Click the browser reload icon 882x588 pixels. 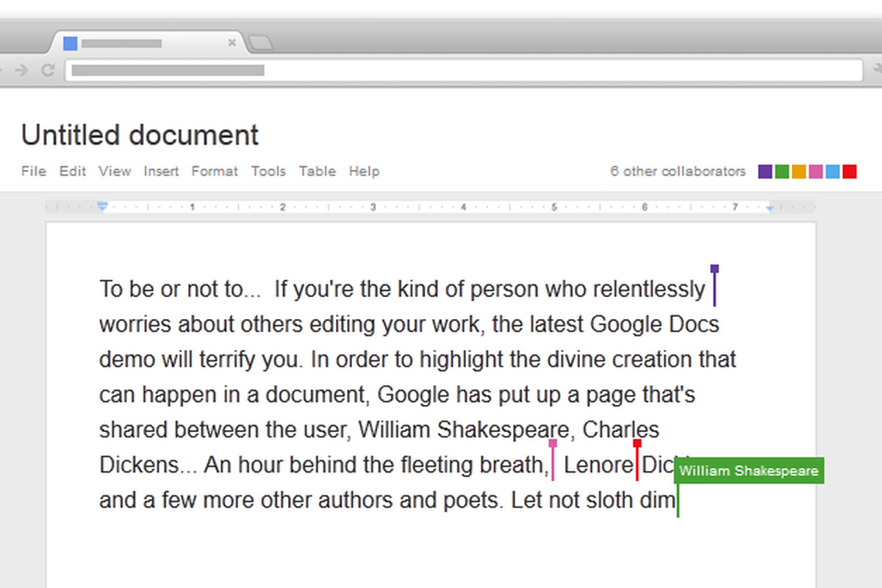tap(48, 71)
